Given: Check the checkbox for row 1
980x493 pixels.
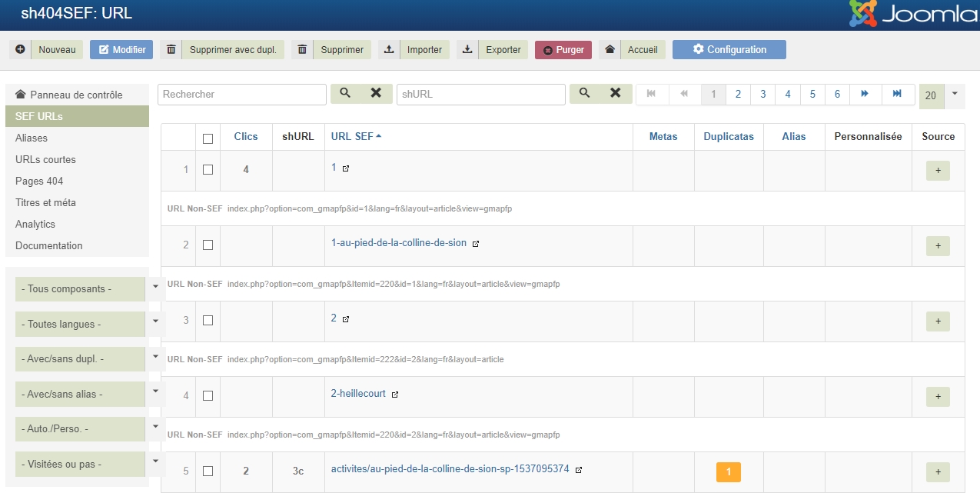Looking at the screenshot, I should pyautogui.click(x=208, y=170).
